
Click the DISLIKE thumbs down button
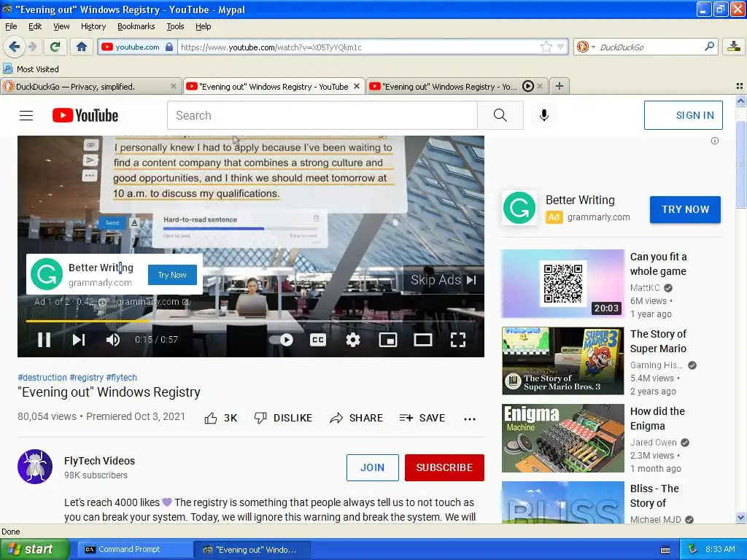pos(284,418)
